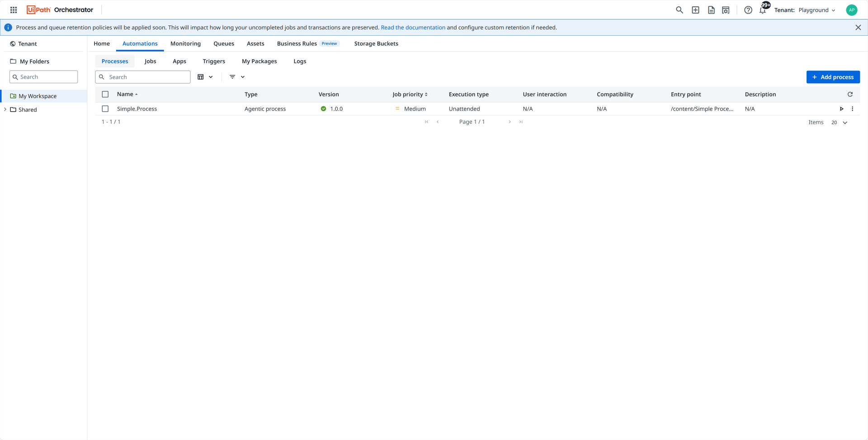Select the Jobs sub-tab
Image resolution: width=868 pixels, height=440 pixels.
coord(150,61)
